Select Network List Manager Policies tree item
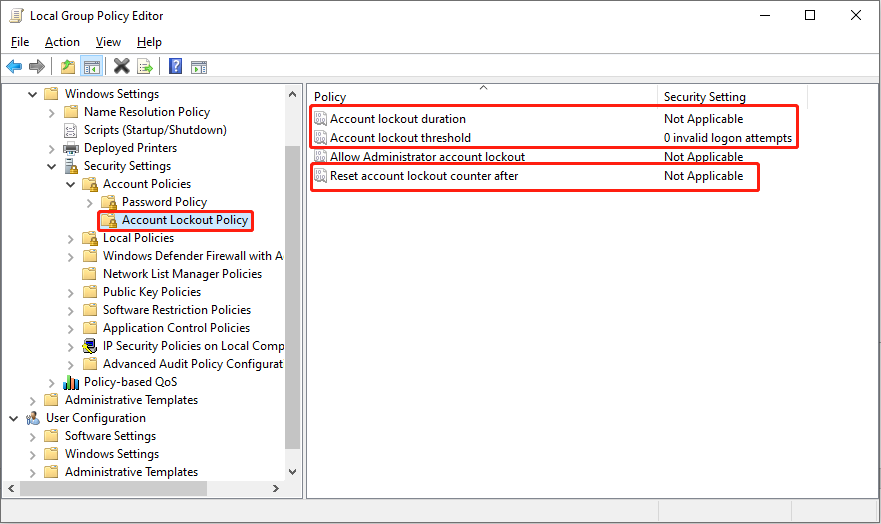 tap(182, 274)
